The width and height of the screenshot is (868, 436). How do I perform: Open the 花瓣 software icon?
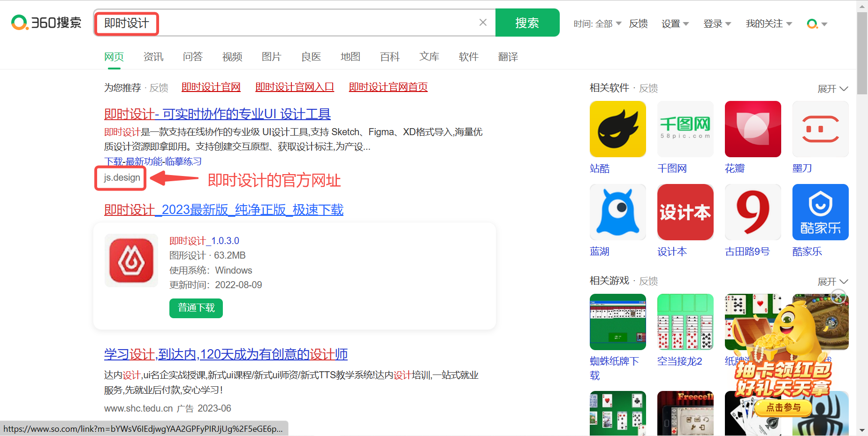tap(753, 129)
